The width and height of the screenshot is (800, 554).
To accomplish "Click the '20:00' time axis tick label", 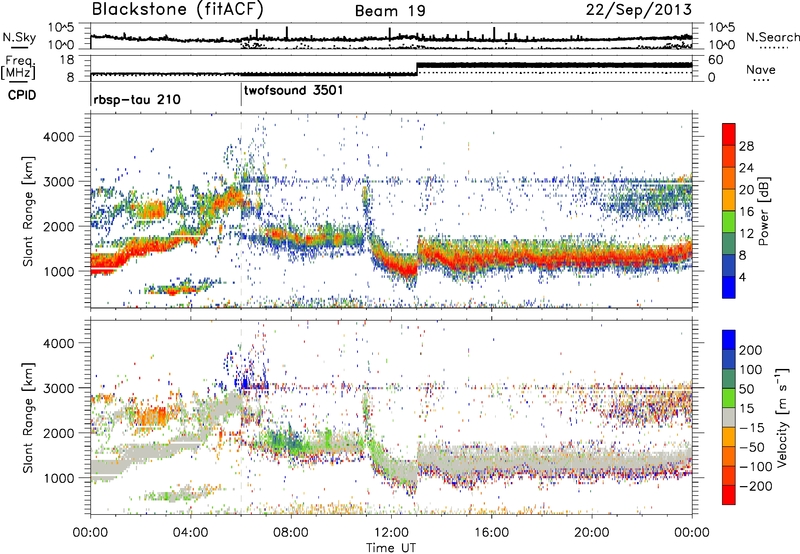I will click(592, 533).
